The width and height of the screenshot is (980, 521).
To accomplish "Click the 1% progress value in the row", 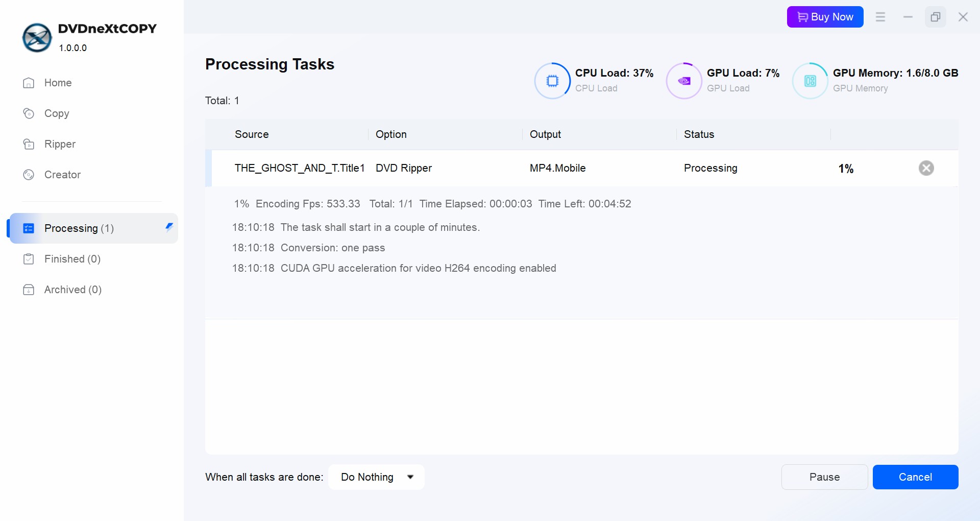I will [x=846, y=169].
